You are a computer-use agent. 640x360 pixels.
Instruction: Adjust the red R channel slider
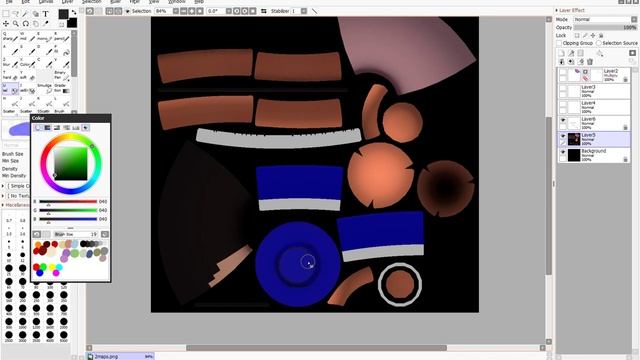(x=68, y=202)
